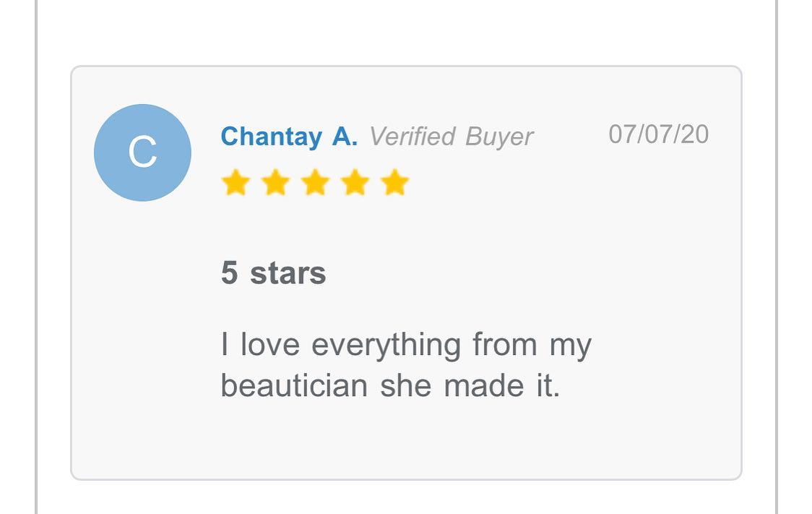Viewport: 812px width, 514px height.
Task: Click the word "everything" in the review
Action: 386,345
